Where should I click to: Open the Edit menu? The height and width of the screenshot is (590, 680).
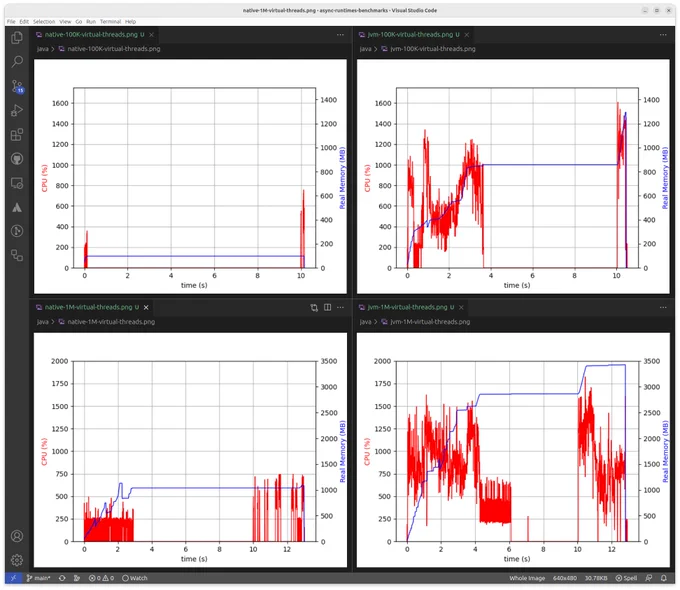tap(24, 22)
